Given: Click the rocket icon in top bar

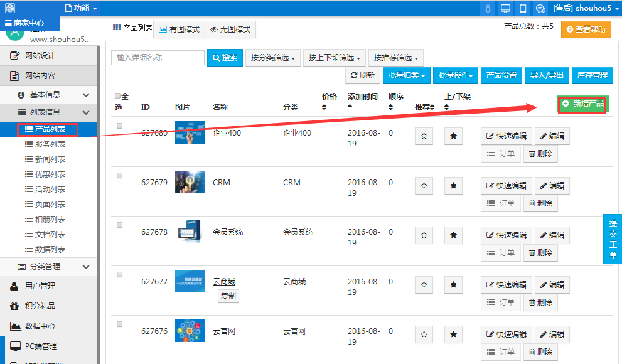Looking at the screenshot, I should [488, 8].
